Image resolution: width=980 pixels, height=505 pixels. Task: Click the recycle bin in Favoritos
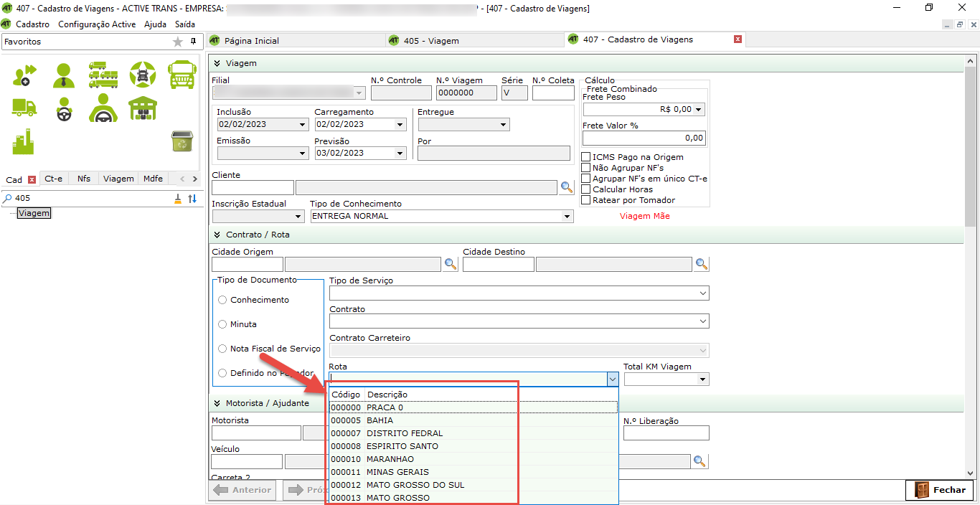[182, 141]
